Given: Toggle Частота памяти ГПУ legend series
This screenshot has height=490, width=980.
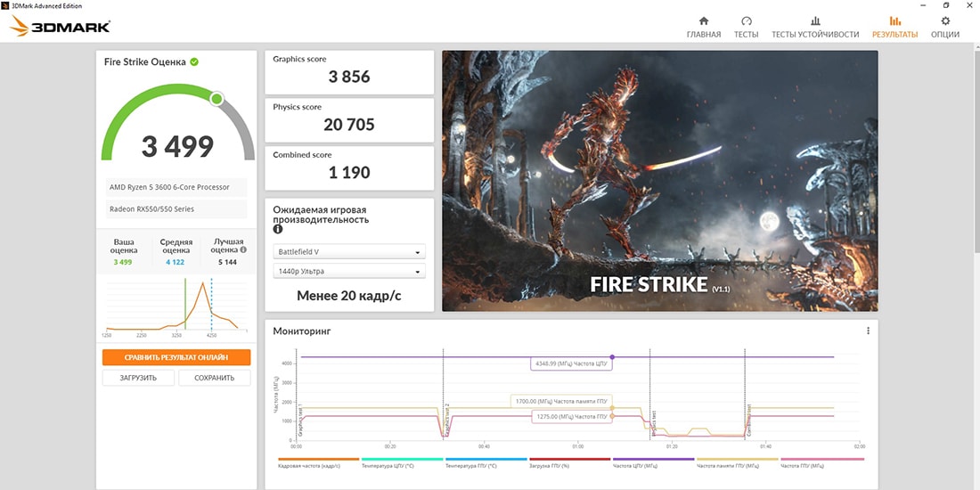Looking at the screenshot, I should tap(737, 463).
